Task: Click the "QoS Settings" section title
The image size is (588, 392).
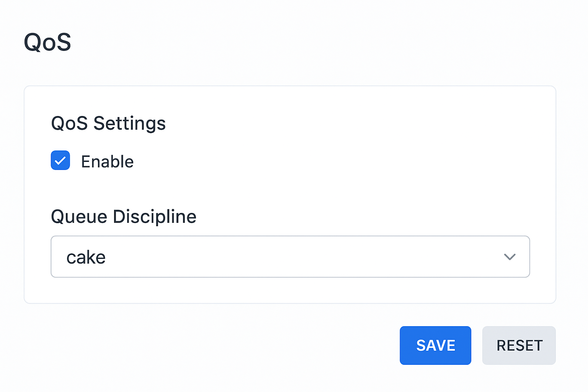Action: pos(108,123)
